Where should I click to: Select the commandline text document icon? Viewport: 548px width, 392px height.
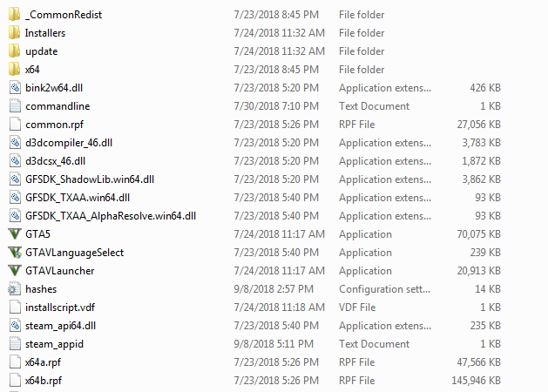coord(15,106)
